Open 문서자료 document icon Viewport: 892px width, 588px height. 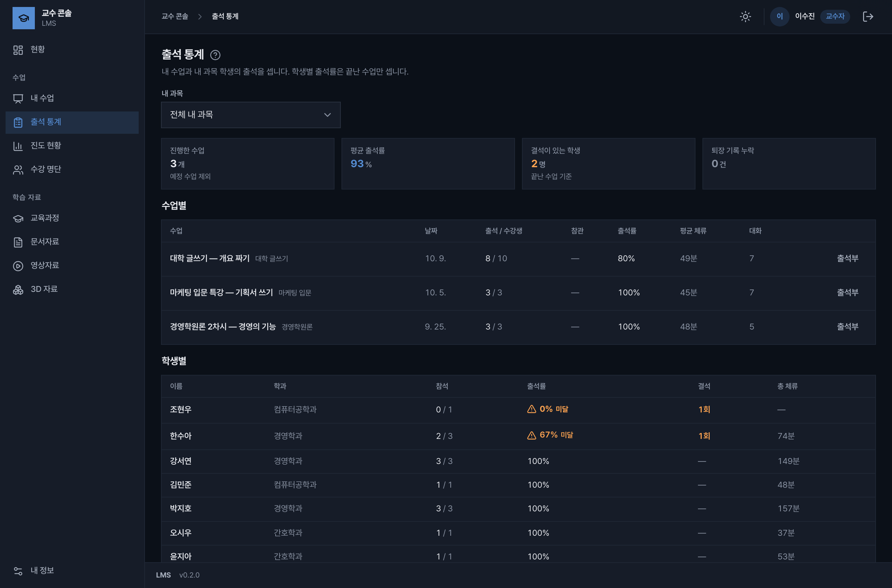(x=18, y=242)
